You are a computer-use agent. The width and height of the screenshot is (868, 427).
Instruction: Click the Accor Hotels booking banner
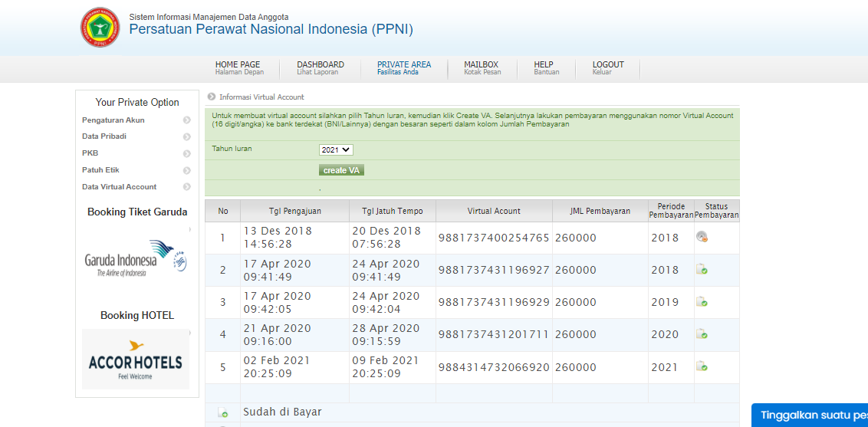[136, 359]
